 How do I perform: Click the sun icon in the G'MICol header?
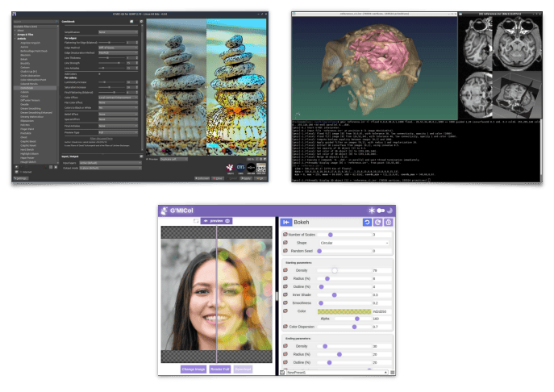tap(372, 211)
